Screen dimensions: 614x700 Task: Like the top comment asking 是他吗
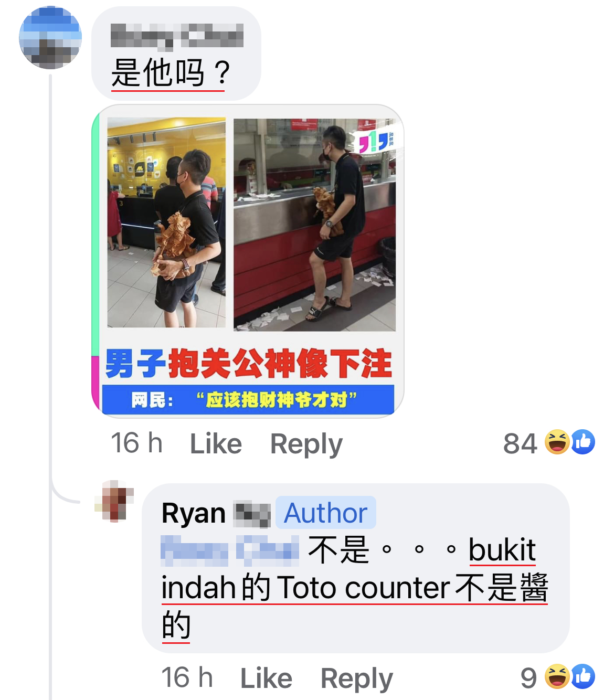pyautogui.click(x=216, y=444)
